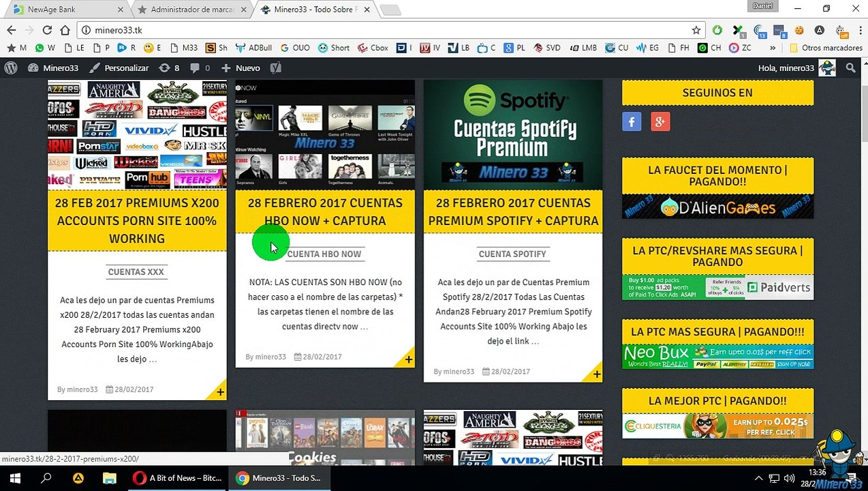Open the 28 Febrero 2017 Cuentas HBO Now post
The height and width of the screenshot is (491, 868).
pos(325,211)
